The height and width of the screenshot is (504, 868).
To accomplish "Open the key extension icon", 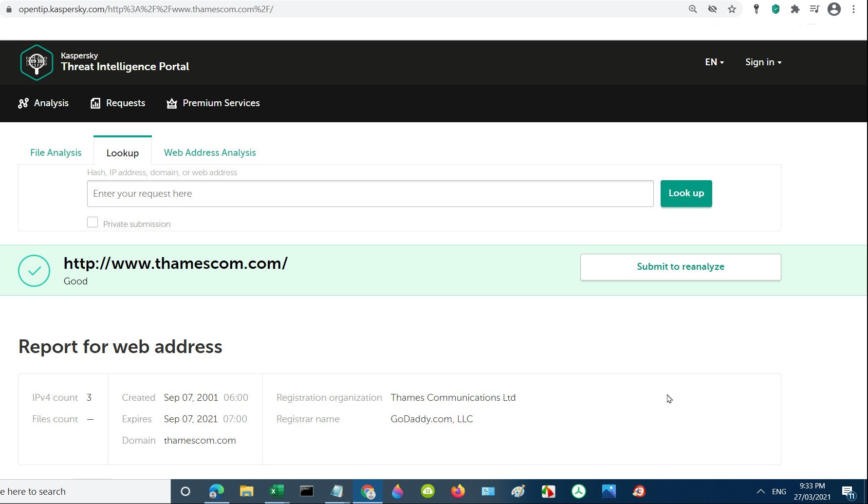I will (x=756, y=9).
